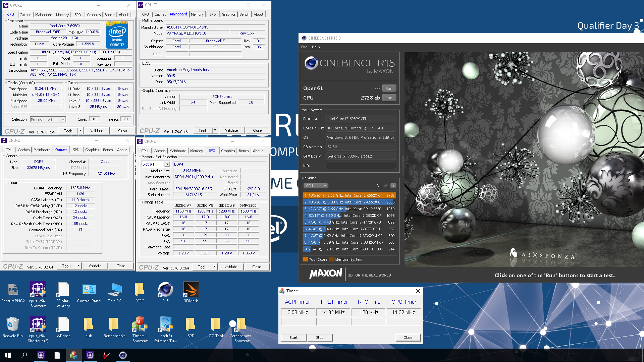Select Cinebench icon in taskbar

point(123,355)
